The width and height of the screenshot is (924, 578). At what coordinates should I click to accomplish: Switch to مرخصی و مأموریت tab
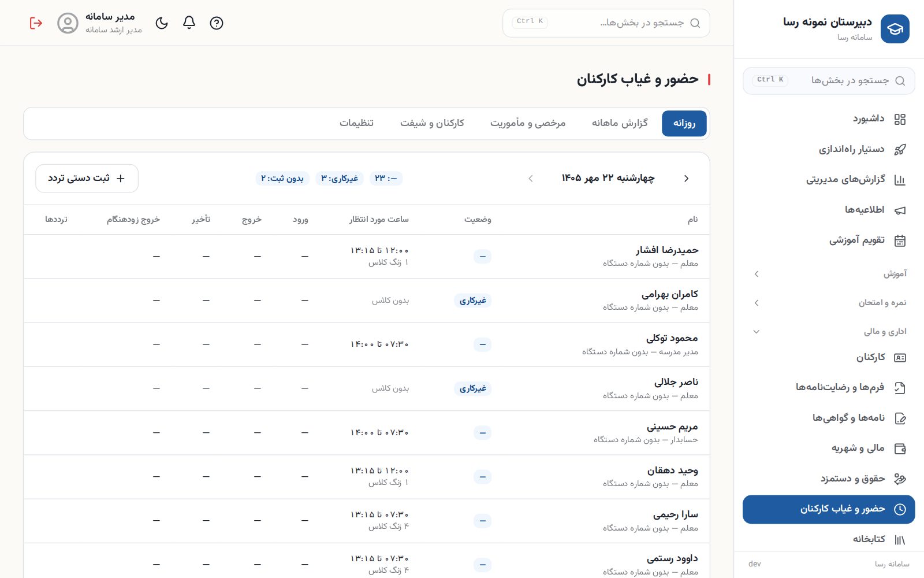(x=528, y=123)
